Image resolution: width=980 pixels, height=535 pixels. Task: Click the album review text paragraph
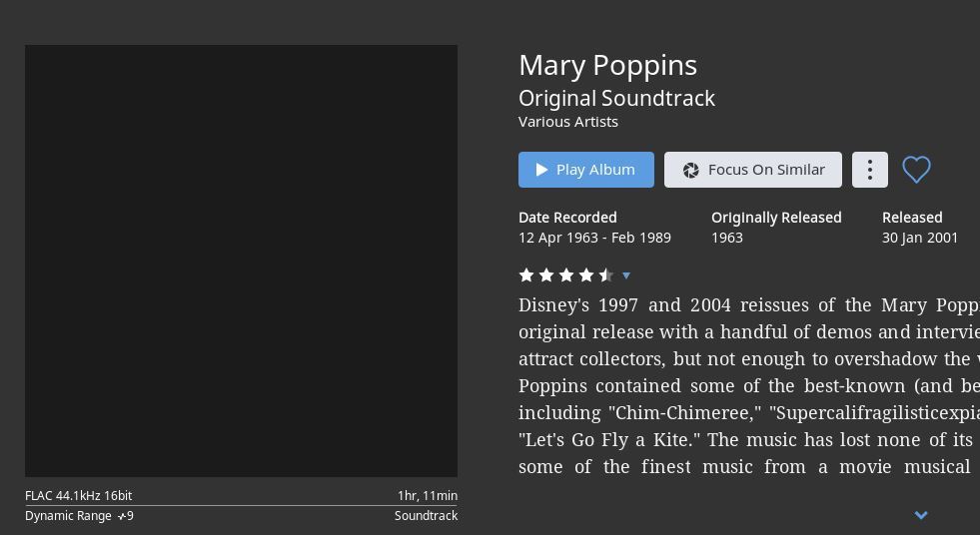click(x=749, y=386)
